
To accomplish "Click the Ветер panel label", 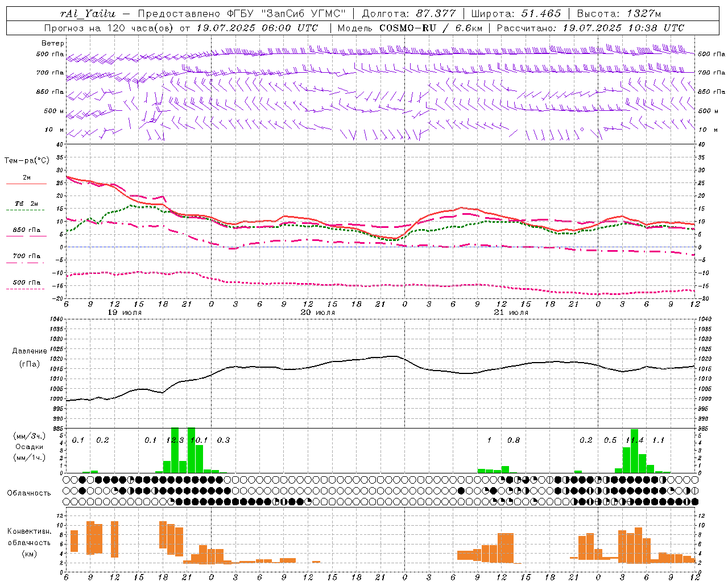I will (53, 43).
